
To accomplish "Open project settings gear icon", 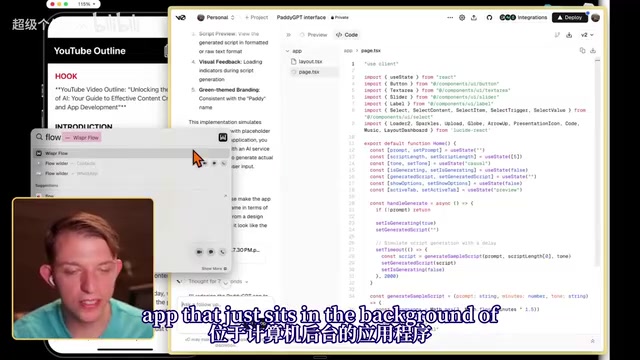I will 462,18.
